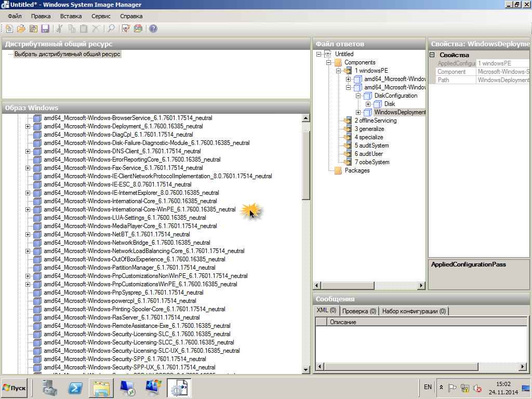
Task: Click the Описание column header
Action: coord(427,322)
